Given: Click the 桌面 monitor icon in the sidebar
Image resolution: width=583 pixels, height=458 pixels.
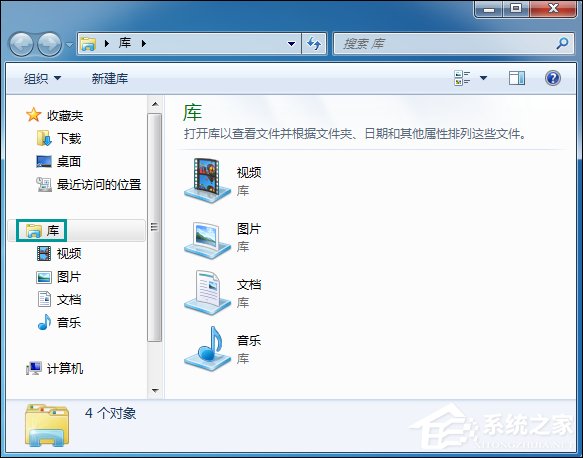Looking at the screenshot, I should point(44,161).
